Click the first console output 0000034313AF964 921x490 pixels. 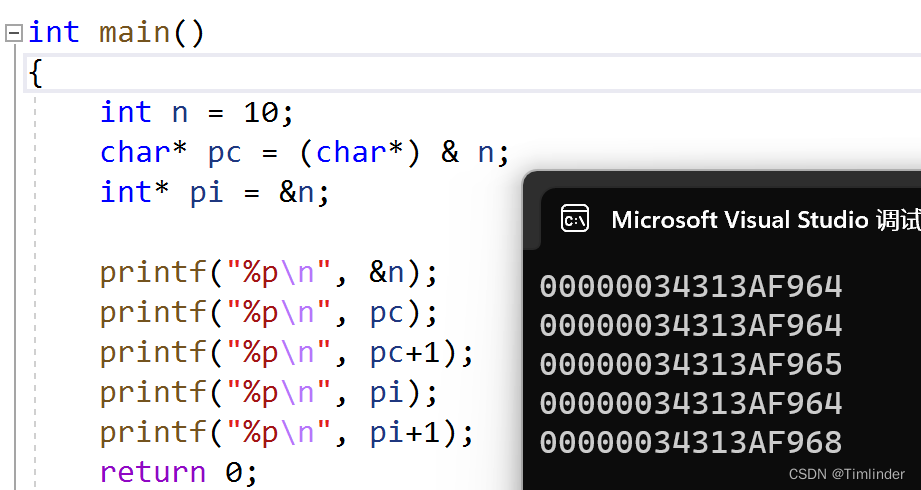(x=691, y=287)
